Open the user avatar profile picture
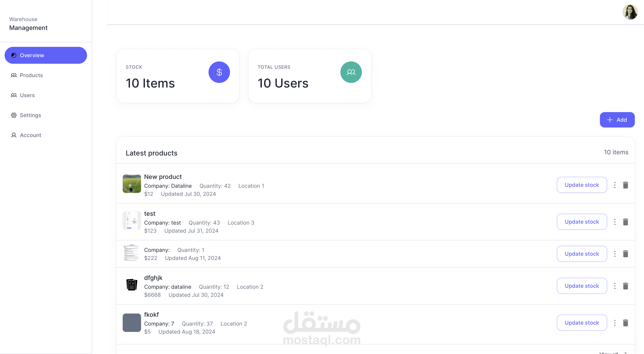The width and height of the screenshot is (644, 354). 630,12
